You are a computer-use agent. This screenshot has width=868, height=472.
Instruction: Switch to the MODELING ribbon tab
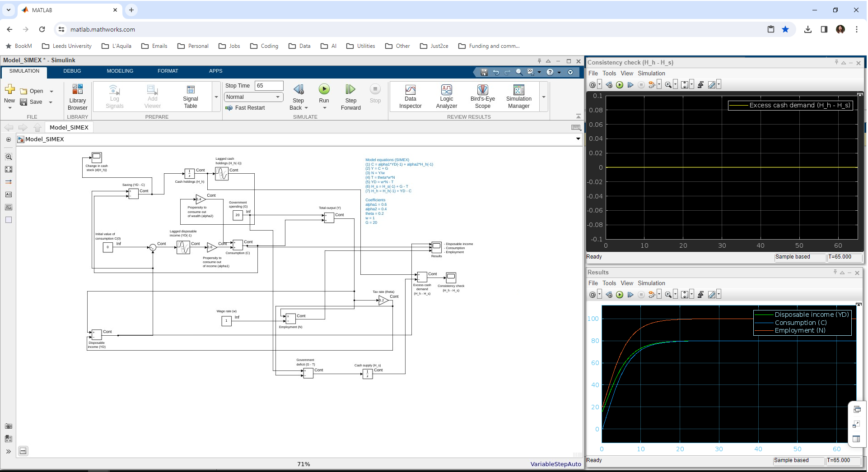[120, 71]
